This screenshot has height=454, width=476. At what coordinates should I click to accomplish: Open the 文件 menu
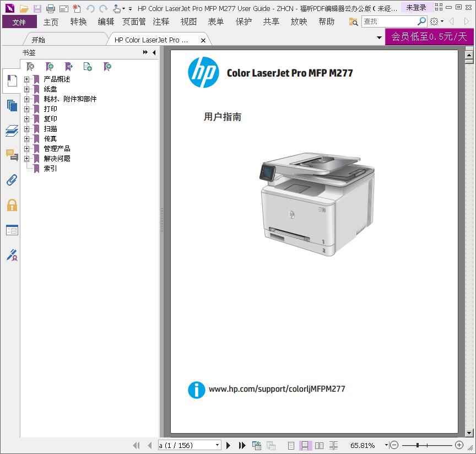click(x=19, y=22)
